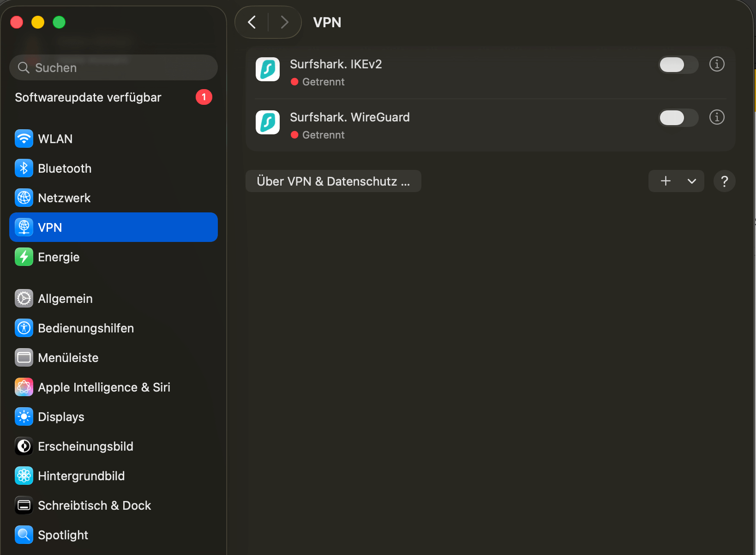Screen dimensions: 756x555
Task: Click the info icon for Surfshark WireGuard
Action: point(717,117)
